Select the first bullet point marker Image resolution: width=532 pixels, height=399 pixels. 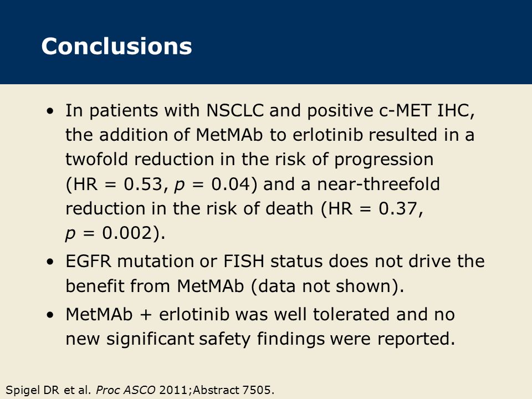pos(50,111)
